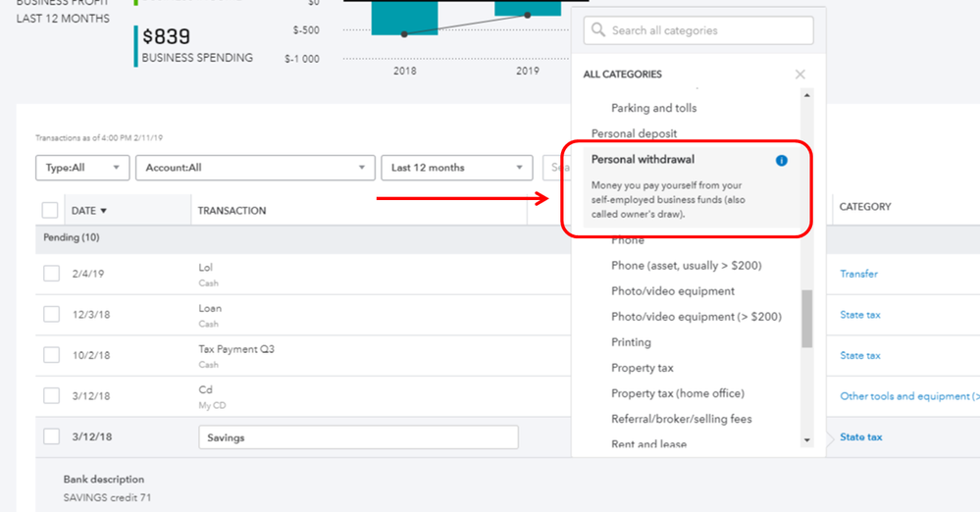This screenshot has width=980, height=512.
Task: Click the Savings transaction name field
Action: (358, 437)
